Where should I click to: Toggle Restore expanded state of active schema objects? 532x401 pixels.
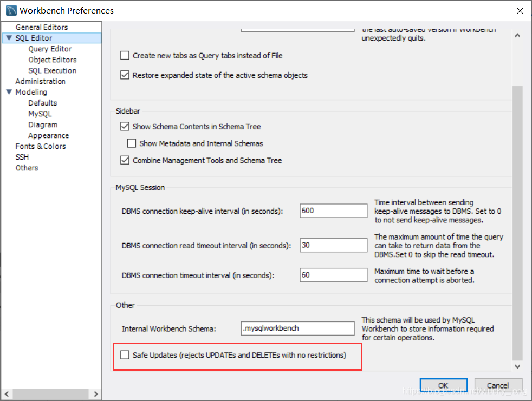pyautogui.click(x=125, y=75)
